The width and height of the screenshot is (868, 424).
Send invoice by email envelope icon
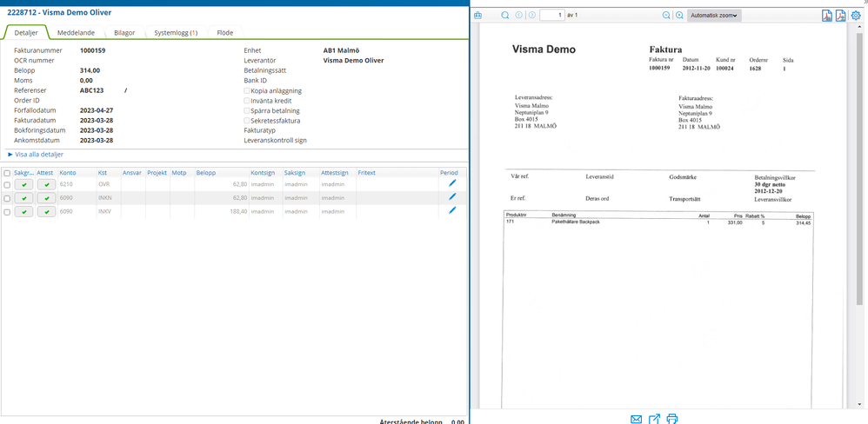[x=636, y=419]
